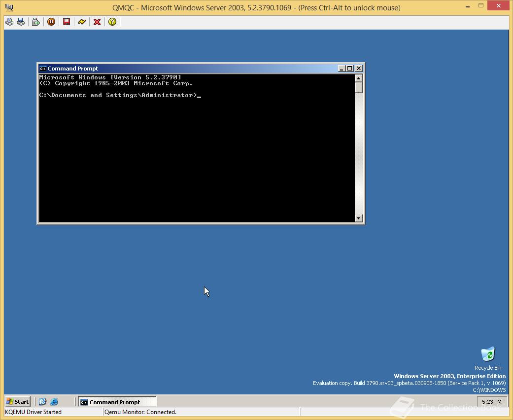513x420 pixels.
Task: Click the Command Prompt title bar text
Action: coord(73,69)
